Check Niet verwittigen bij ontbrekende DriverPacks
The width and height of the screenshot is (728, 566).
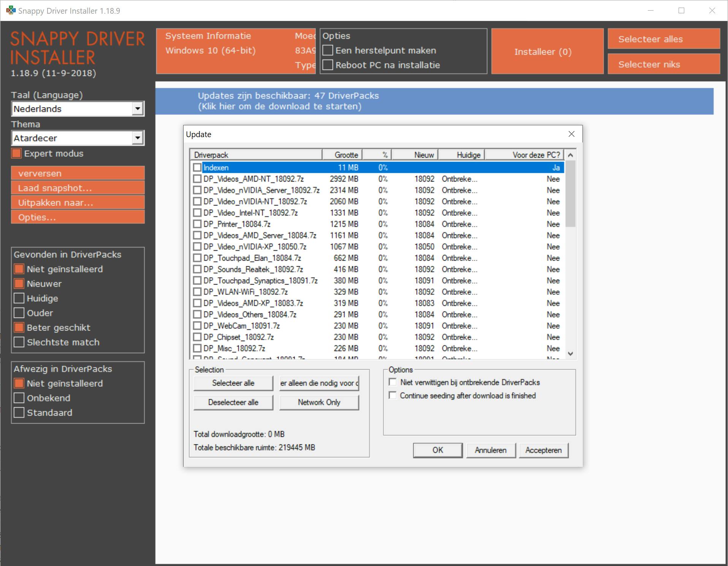[393, 382]
